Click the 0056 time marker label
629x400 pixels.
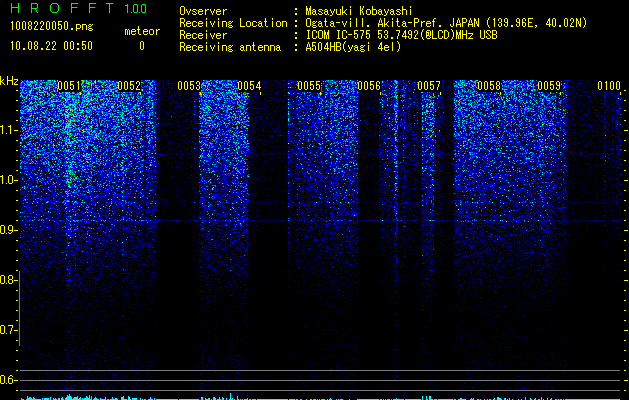[369, 86]
